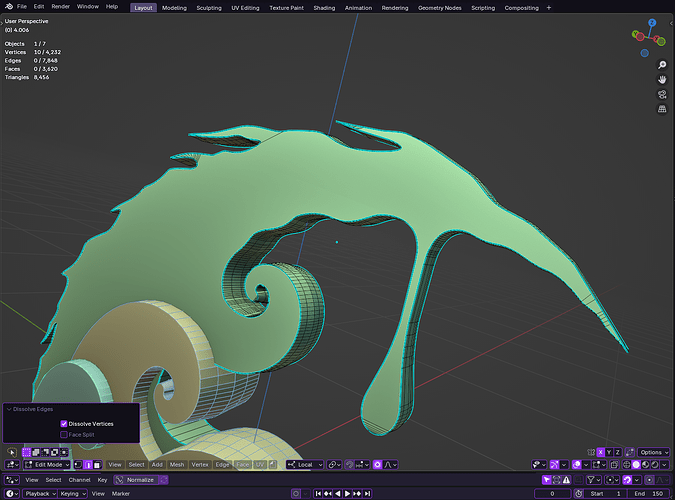Open the Mesh menu in viewport header
675x500 pixels.
[176, 465]
